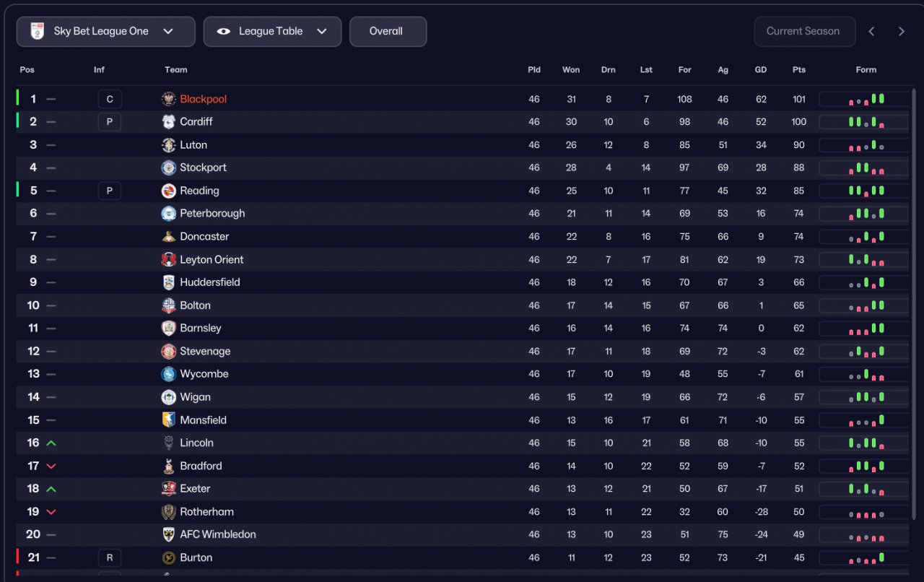Image resolution: width=924 pixels, height=582 pixels.
Task: Sort table by GD column header
Action: [761, 70]
